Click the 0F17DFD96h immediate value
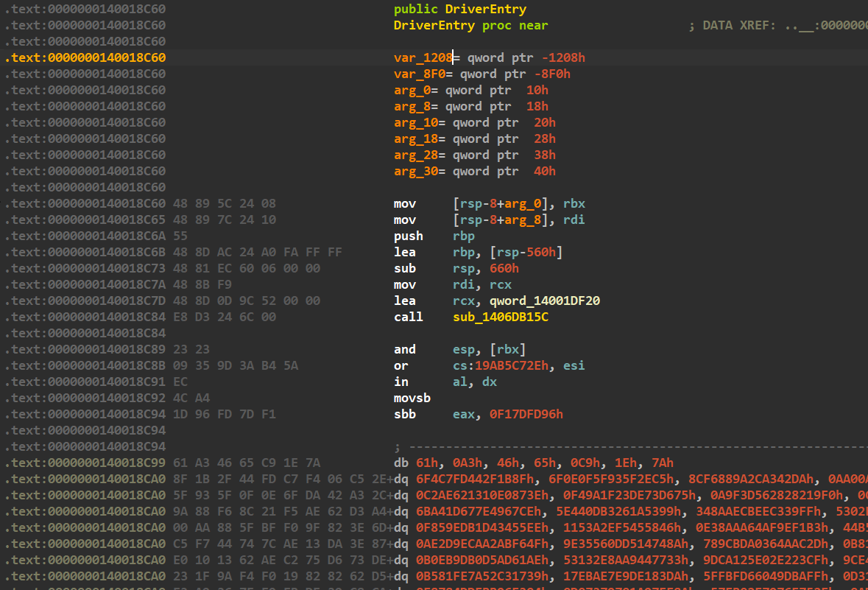 point(526,414)
